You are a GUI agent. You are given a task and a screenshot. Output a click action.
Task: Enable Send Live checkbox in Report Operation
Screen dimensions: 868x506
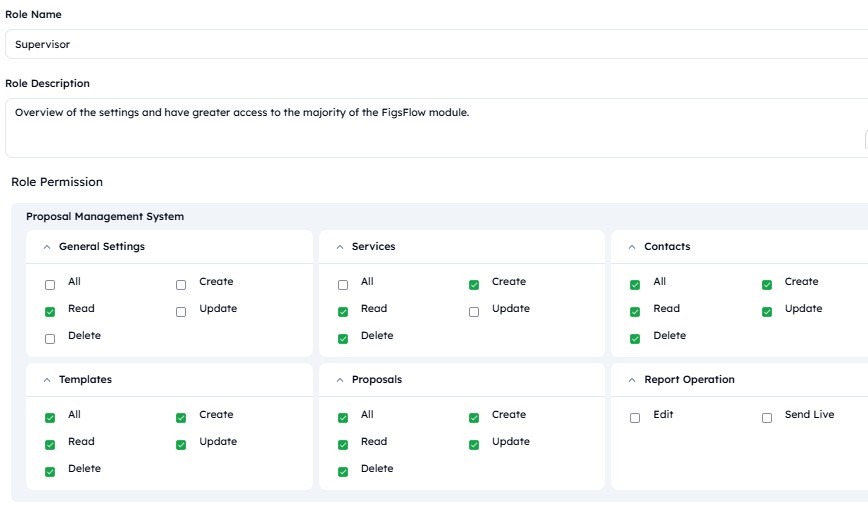(767, 417)
